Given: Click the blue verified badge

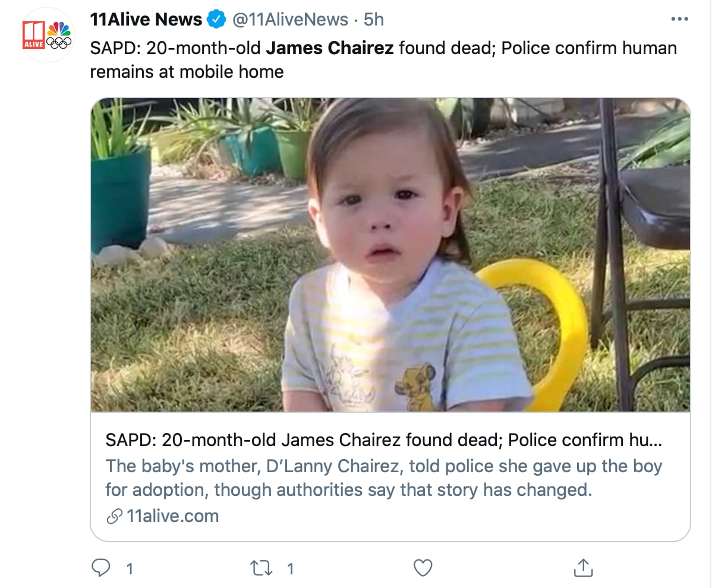Looking at the screenshot, I should [x=216, y=20].
